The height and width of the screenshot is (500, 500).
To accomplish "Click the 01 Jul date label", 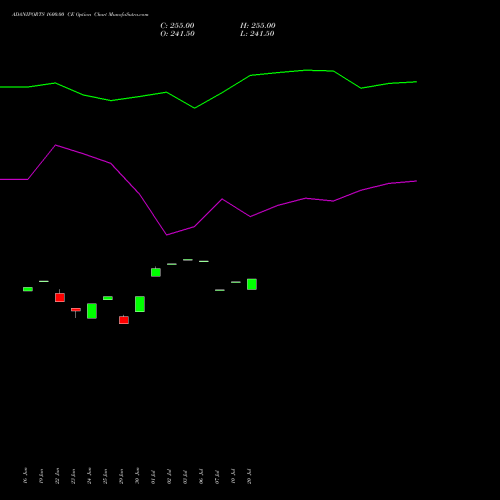I will coord(153,476).
